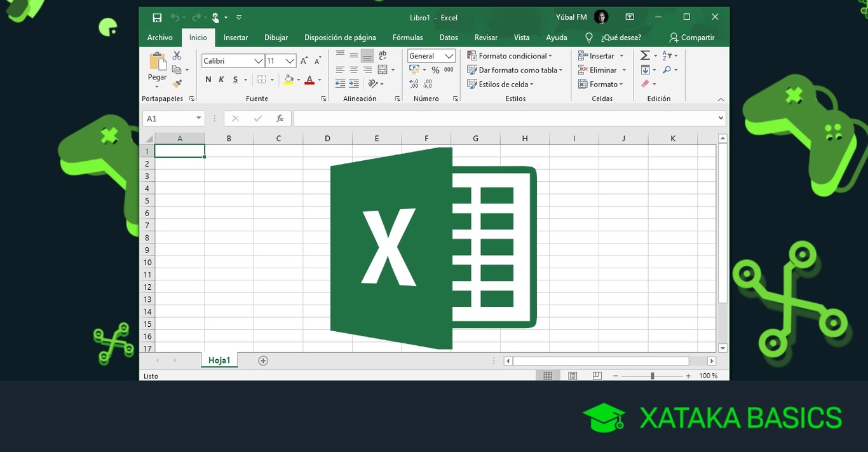Insert AutoSum with the sigma icon
Screen dimensions: 868x452
645,55
